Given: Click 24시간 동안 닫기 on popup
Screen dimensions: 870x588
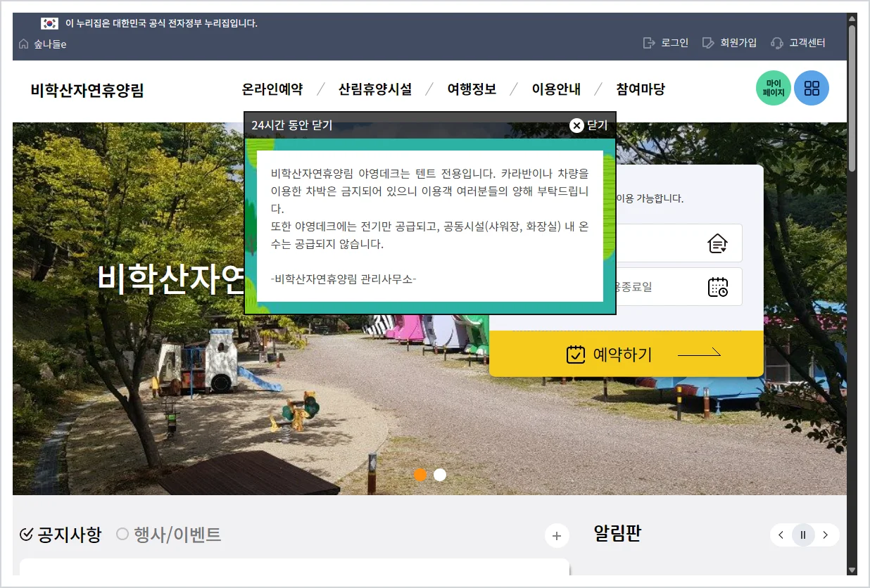Looking at the screenshot, I should (291, 125).
